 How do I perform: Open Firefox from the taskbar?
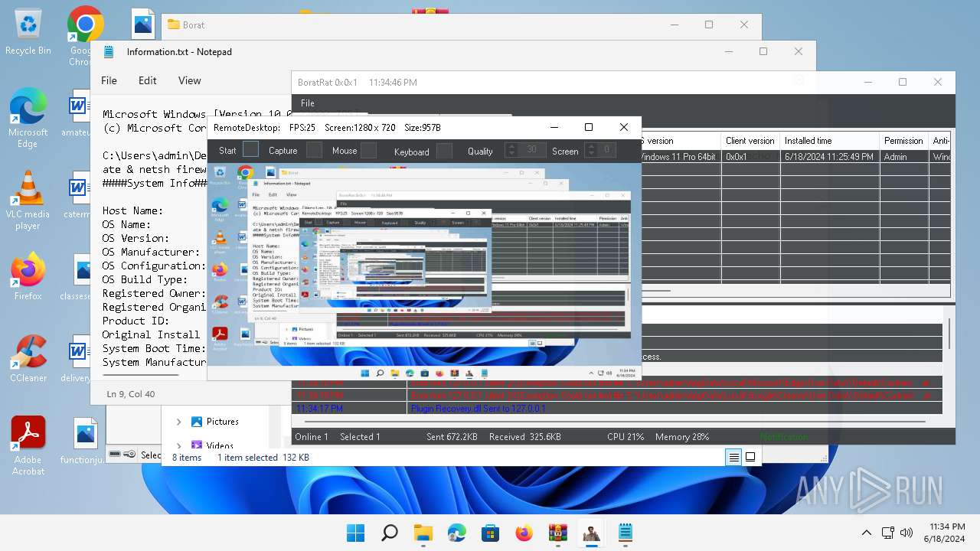click(x=524, y=533)
